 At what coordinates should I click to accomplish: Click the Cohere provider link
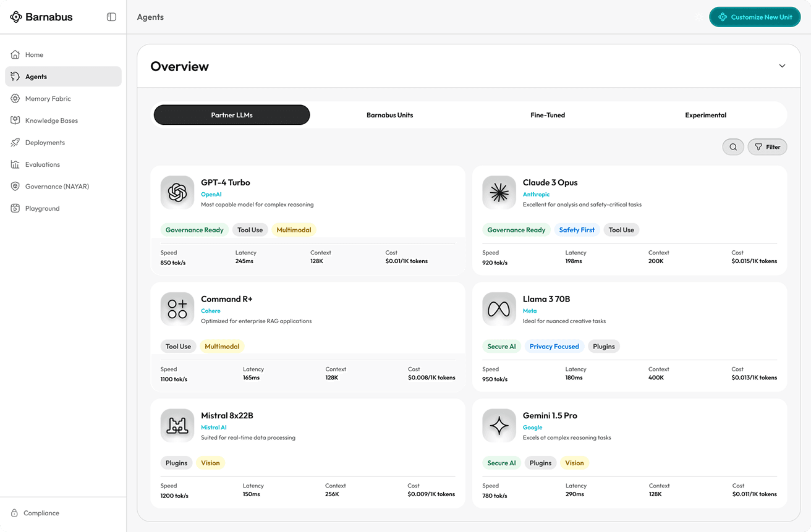pyautogui.click(x=211, y=311)
